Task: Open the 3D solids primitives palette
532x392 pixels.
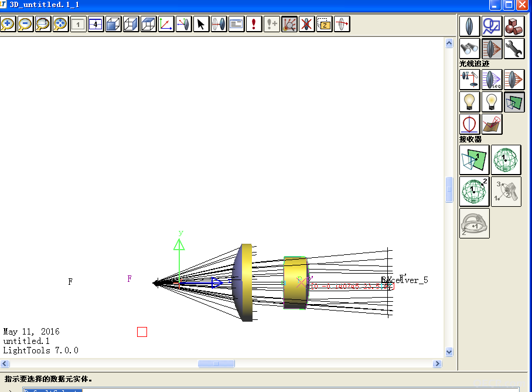Action: (x=514, y=26)
